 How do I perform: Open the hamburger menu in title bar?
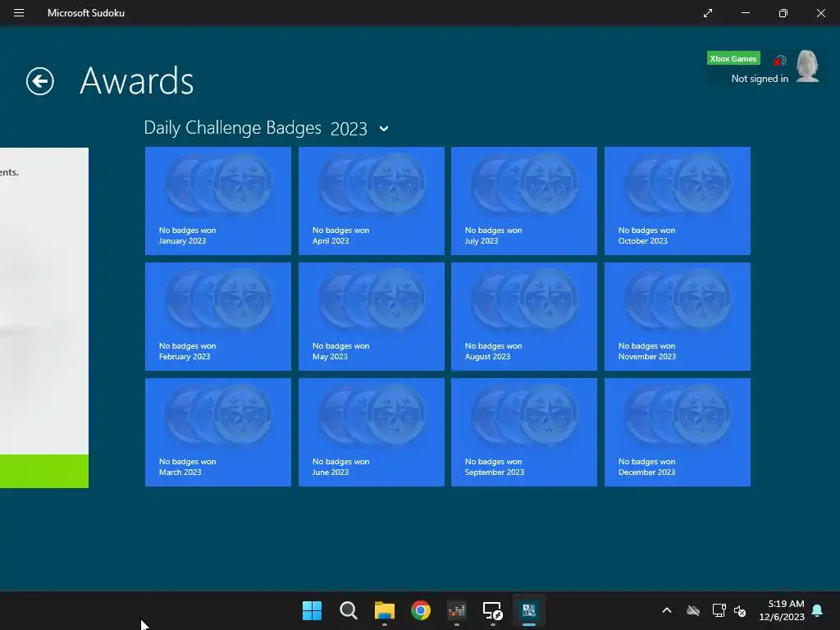tap(19, 13)
